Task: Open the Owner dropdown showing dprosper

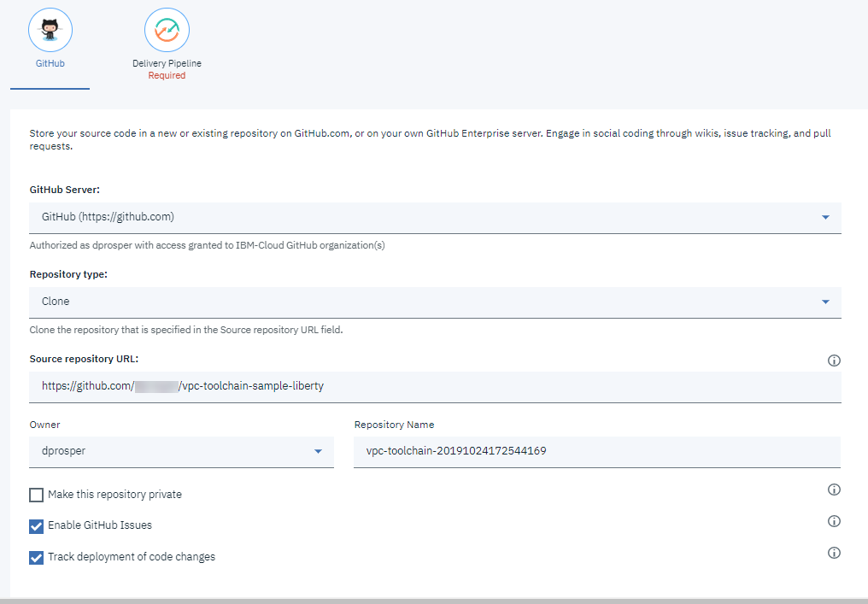Action: (x=182, y=452)
